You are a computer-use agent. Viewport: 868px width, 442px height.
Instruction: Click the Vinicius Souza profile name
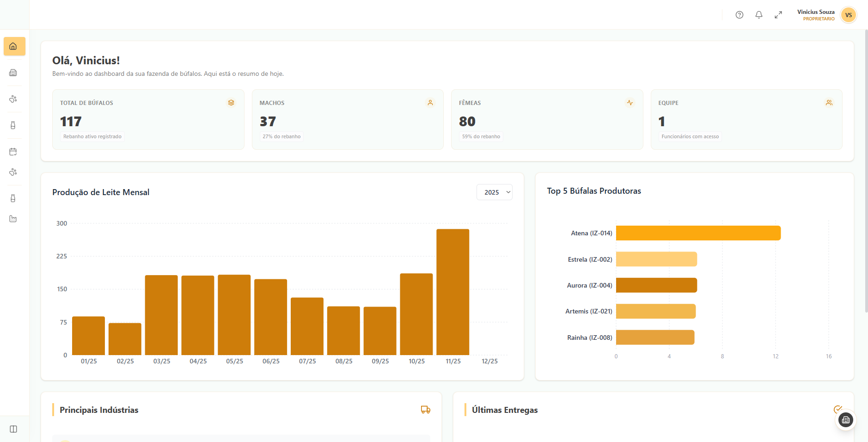click(x=816, y=12)
